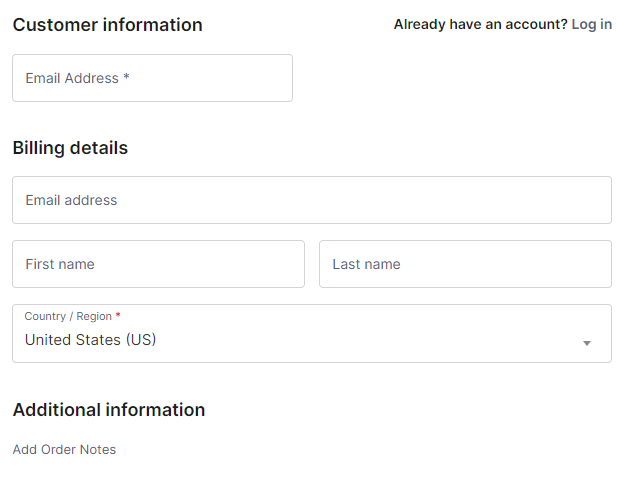Open the Log in link
633x477 pixels.
(x=591, y=24)
